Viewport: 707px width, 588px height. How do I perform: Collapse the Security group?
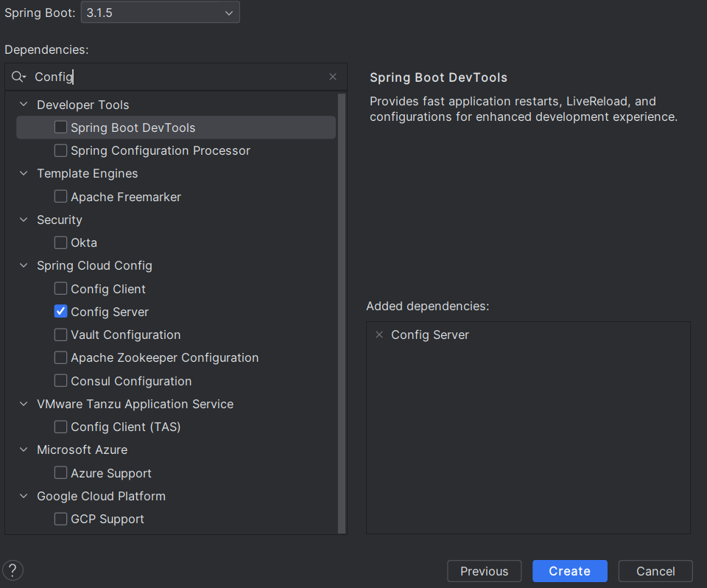24,220
